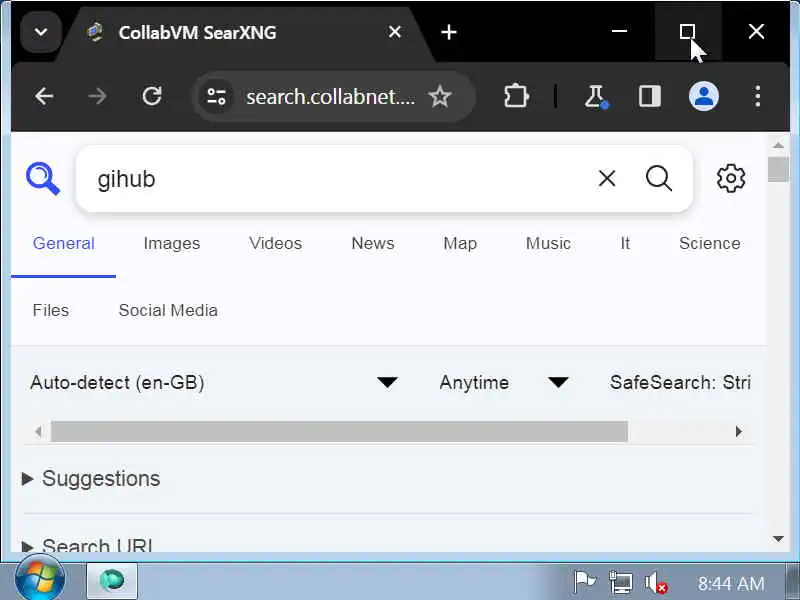Screen dimensions: 800x600
Task: Switch to the Map category tab
Action: tap(460, 243)
